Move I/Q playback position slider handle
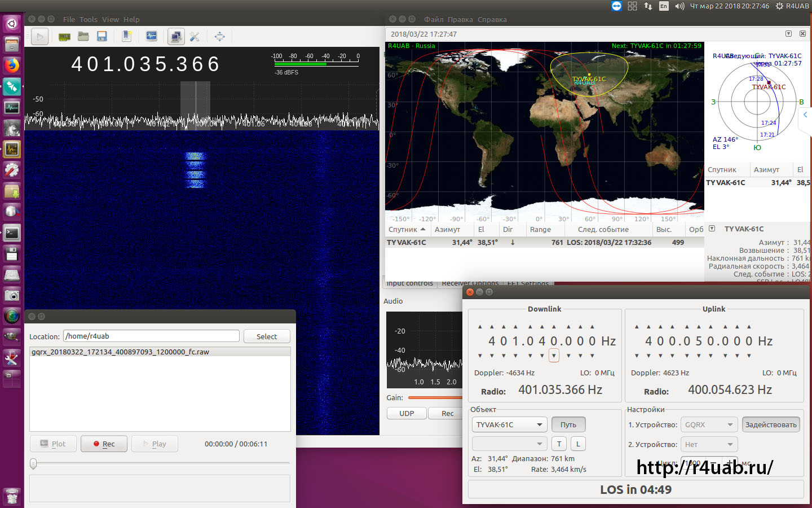The width and height of the screenshot is (812, 508). pyautogui.click(x=33, y=463)
